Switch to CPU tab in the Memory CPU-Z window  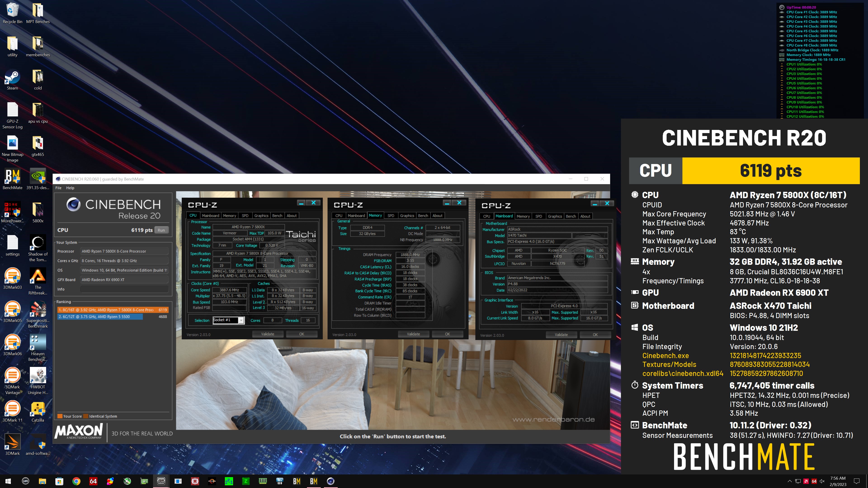[339, 216]
